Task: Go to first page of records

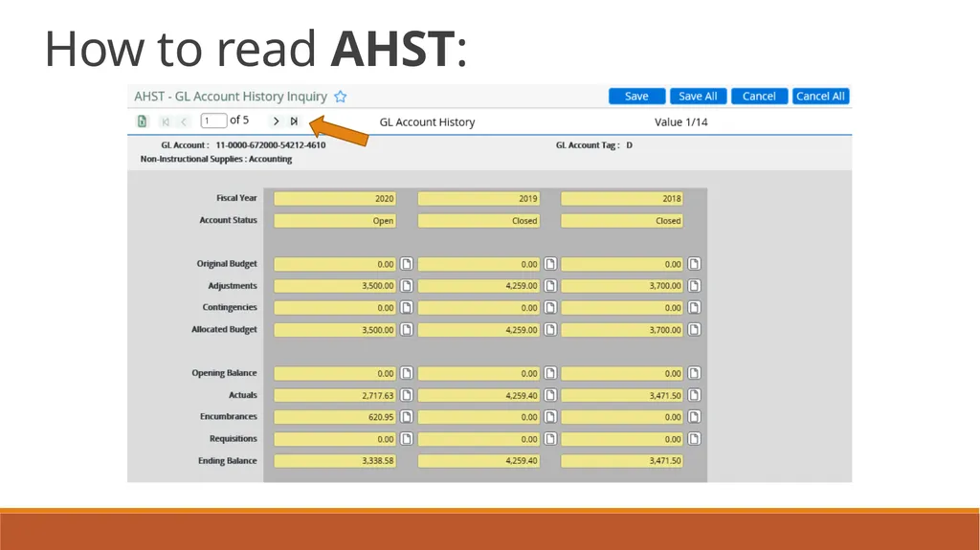Action: (x=165, y=121)
